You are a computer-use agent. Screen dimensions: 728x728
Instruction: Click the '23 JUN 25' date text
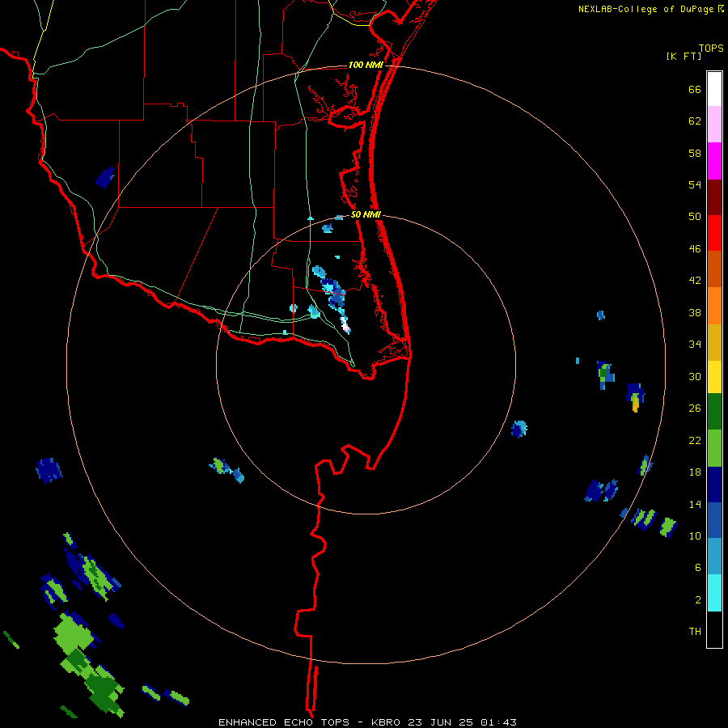pyautogui.click(x=441, y=722)
